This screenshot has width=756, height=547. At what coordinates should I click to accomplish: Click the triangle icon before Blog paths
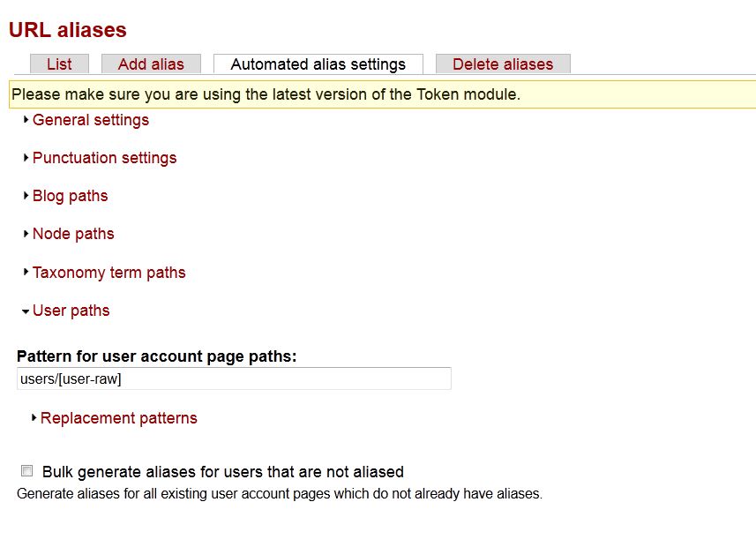(x=26, y=196)
